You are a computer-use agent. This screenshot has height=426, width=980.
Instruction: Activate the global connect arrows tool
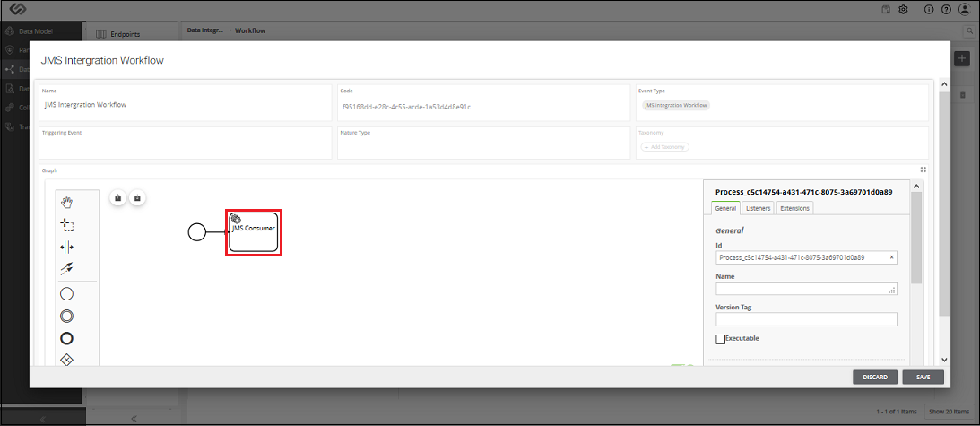[67, 268]
